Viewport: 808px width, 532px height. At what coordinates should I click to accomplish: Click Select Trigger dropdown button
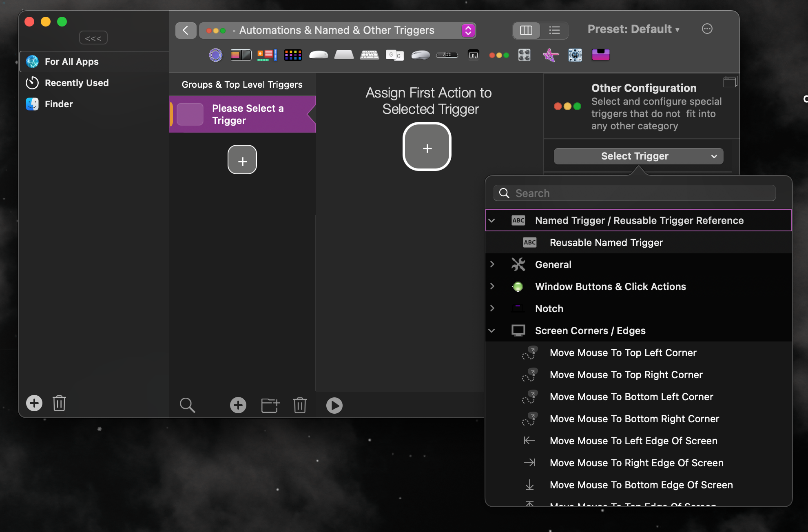638,156
